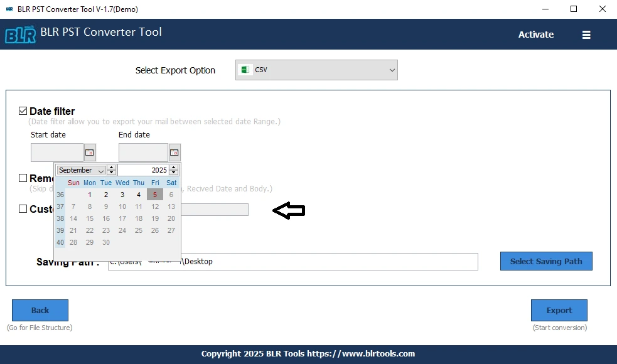Click week number 36 in the calendar
The width and height of the screenshot is (617, 364).
click(60, 195)
